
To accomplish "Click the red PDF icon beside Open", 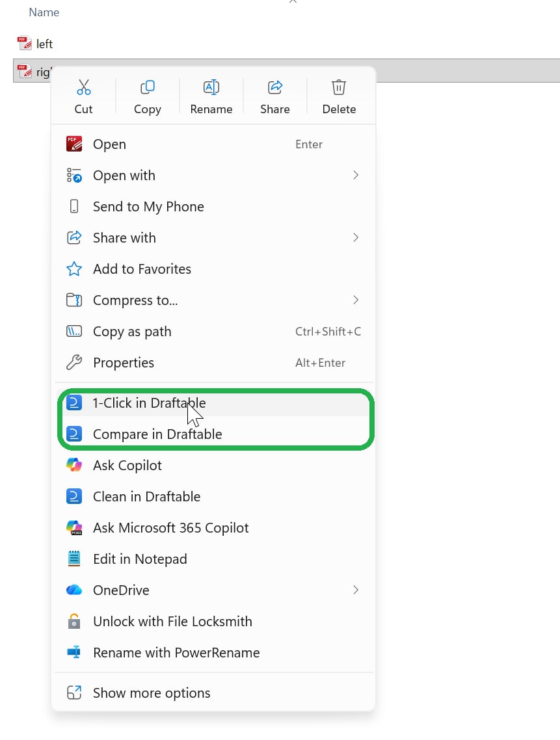I will coord(74,144).
